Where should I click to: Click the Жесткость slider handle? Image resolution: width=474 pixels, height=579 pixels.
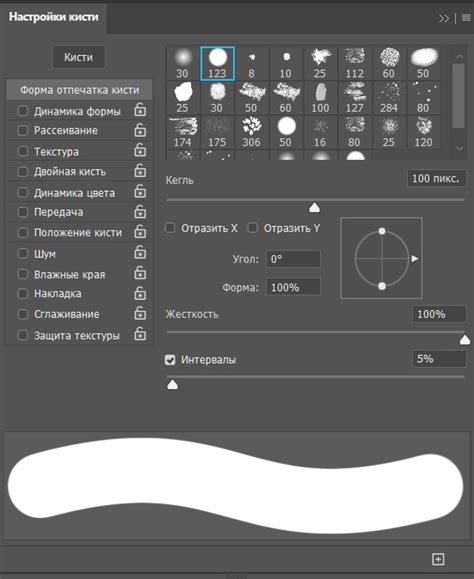point(465,339)
